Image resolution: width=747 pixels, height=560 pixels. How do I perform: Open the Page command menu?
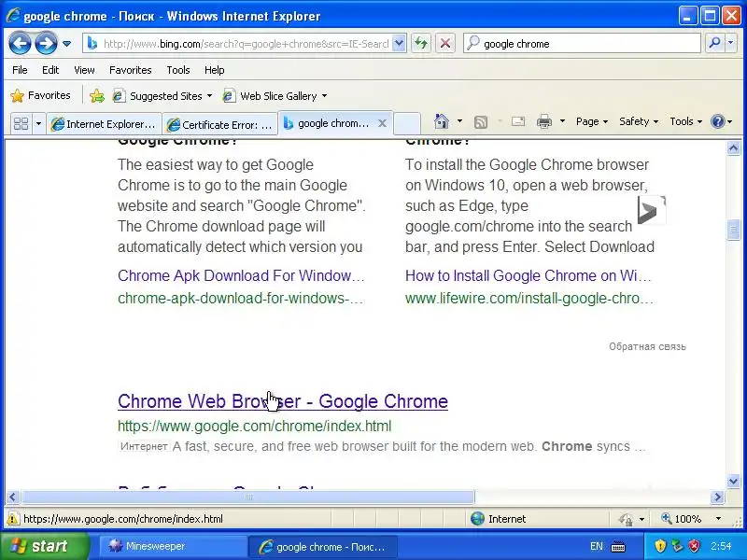[592, 121]
